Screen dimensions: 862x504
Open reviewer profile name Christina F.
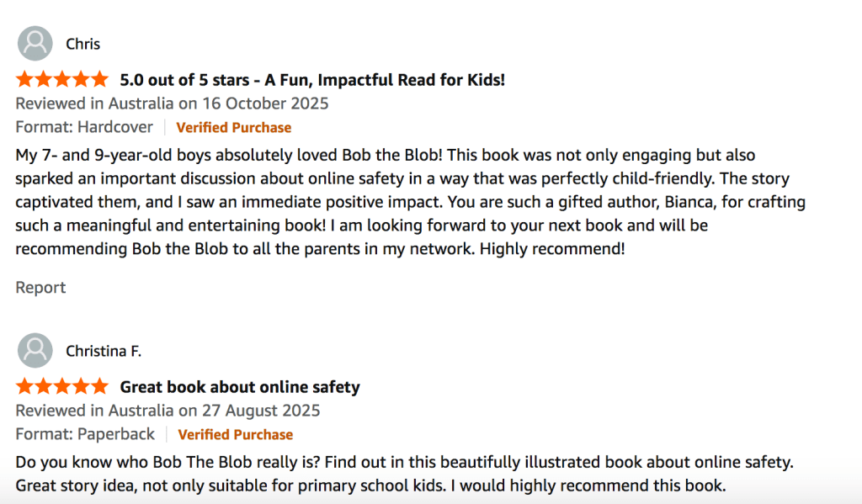point(104,351)
